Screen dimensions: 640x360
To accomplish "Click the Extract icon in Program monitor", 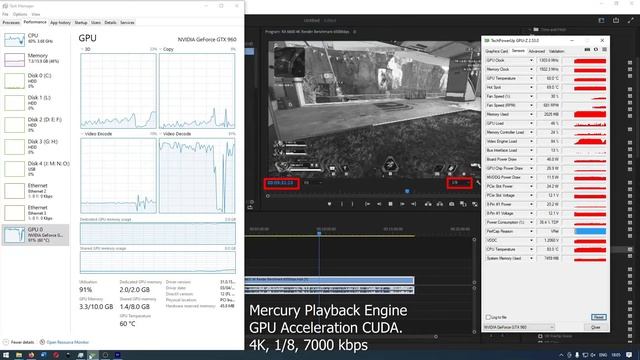I will [x=440, y=204].
